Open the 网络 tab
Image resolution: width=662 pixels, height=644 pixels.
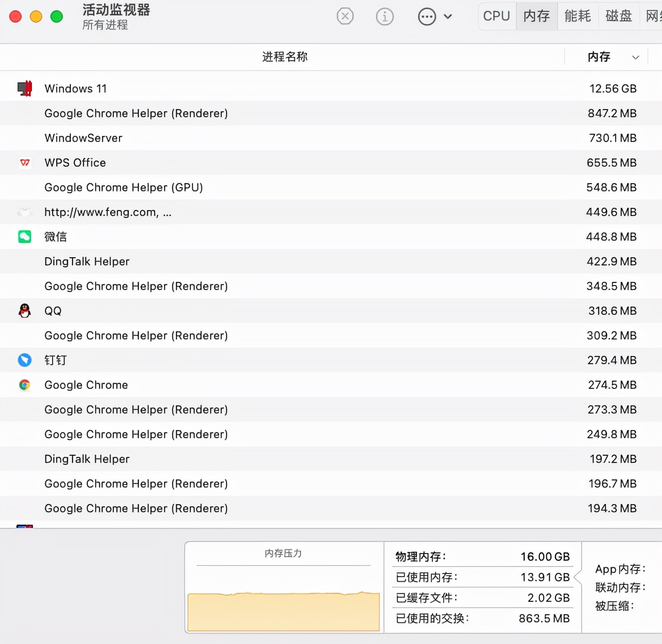click(x=654, y=16)
